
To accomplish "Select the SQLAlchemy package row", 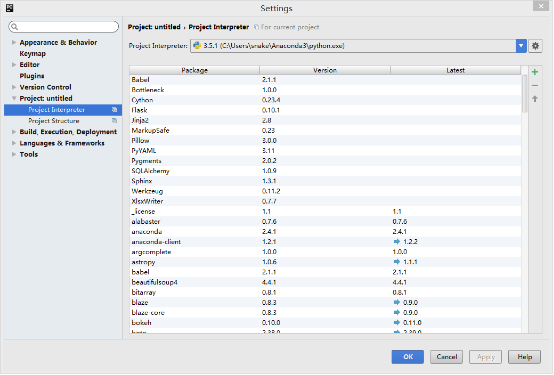I will (325, 171).
